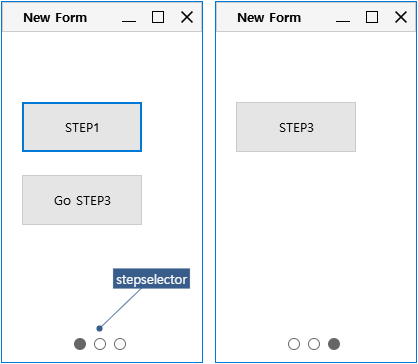Click the right window's New Form title
The height and width of the screenshot is (364, 418).
[x=269, y=17]
